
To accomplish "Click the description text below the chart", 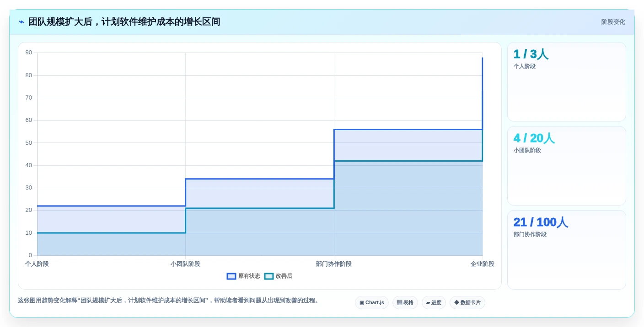I will point(169,301).
